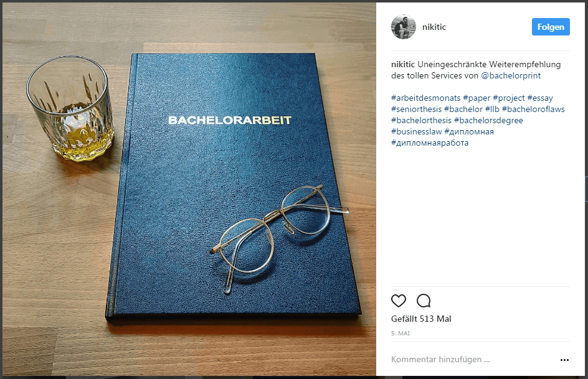Image resolution: width=588 pixels, height=379 pixels.
Task: Open hashtag #arbeitdesmonats
Action: pos(425,98)
